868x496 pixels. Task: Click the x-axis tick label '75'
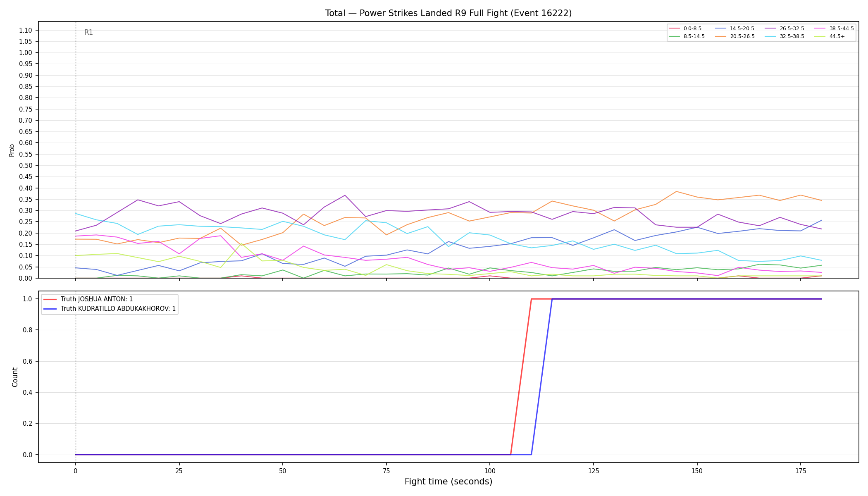pos(386,471)
